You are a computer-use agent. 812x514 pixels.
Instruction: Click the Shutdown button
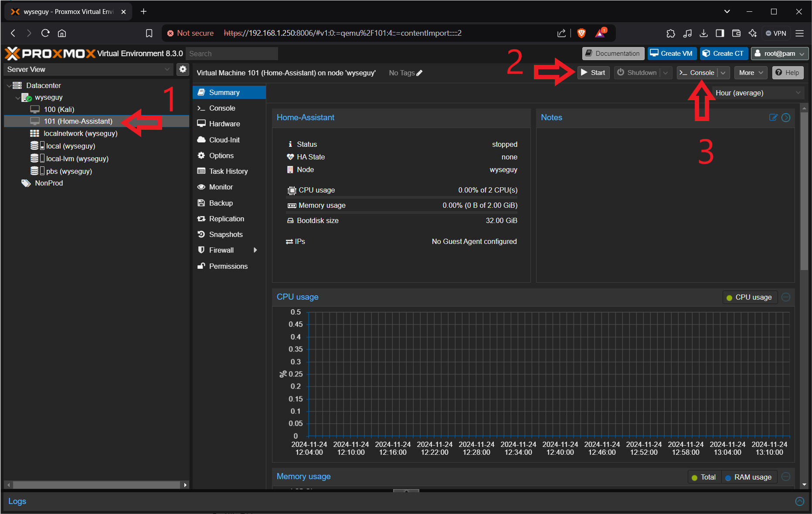637,73
